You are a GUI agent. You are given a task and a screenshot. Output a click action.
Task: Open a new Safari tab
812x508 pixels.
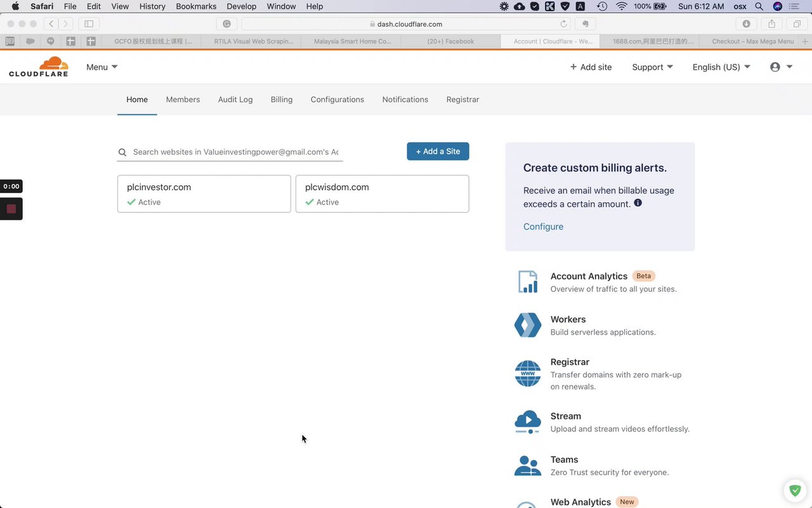point(805,41)
